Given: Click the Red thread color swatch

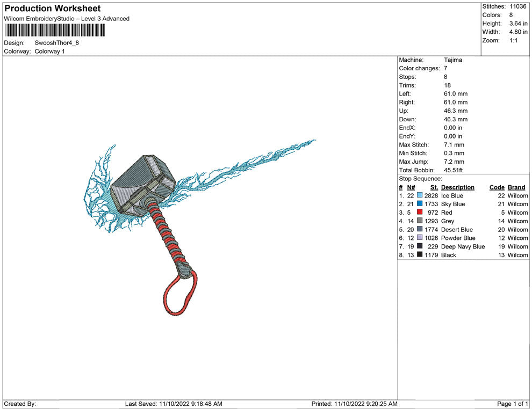Looking at the screenshot, I should (420, 212).
